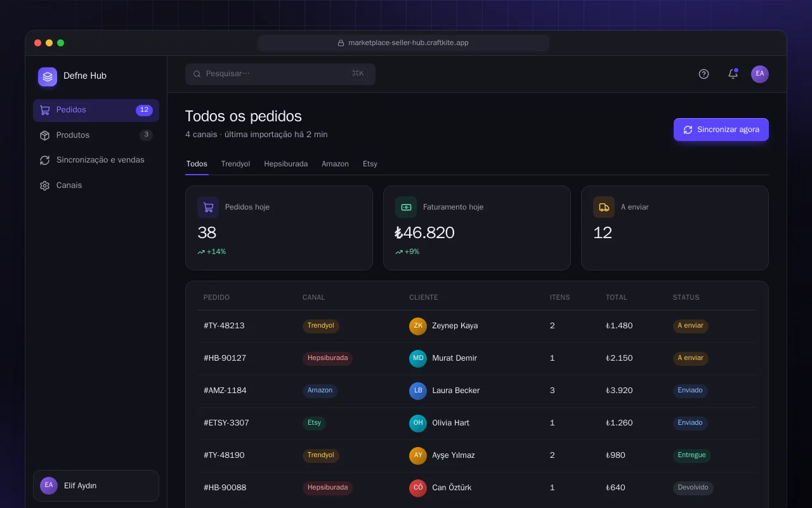The width and height of the screenshot is (812, 508).
Task: Click the Amazon channel tag in table
Action: click(x=320, y=391)
